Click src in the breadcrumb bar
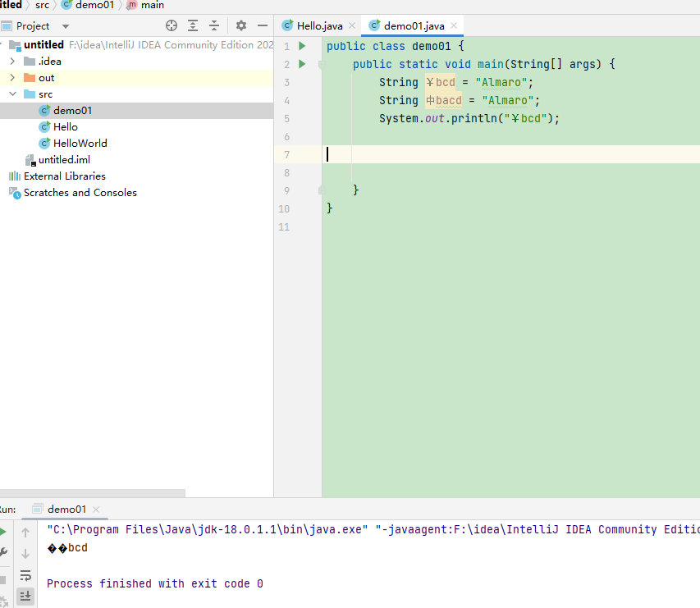Screen dimensions: 700x608 coord(43,5)
